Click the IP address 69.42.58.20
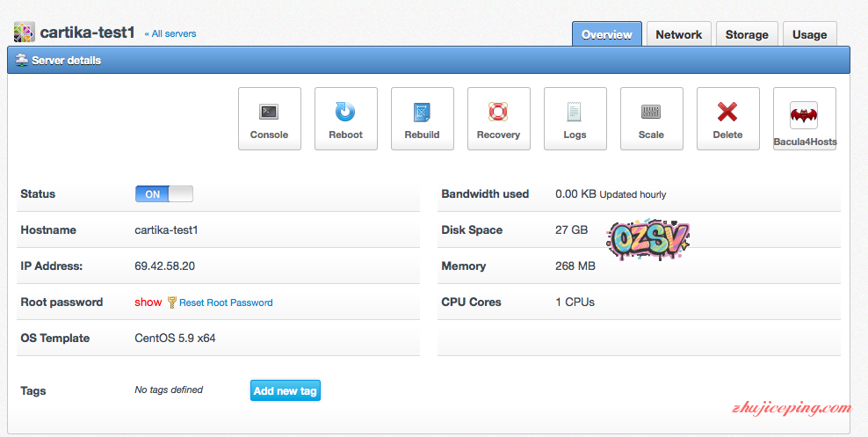The width and height of the screenshot is (868, 437). pyautogui.click(x=165, y=266)
